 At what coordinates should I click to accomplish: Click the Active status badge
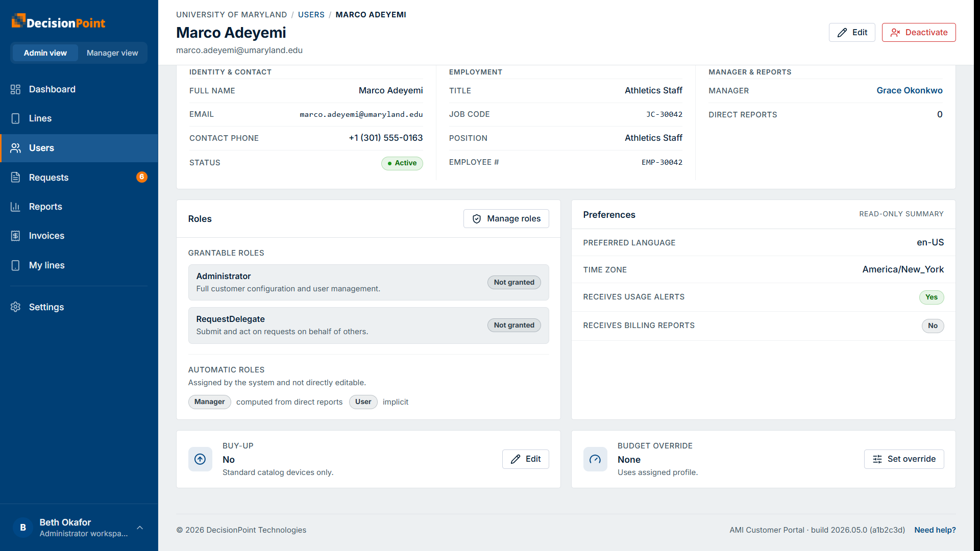(402, 163)
